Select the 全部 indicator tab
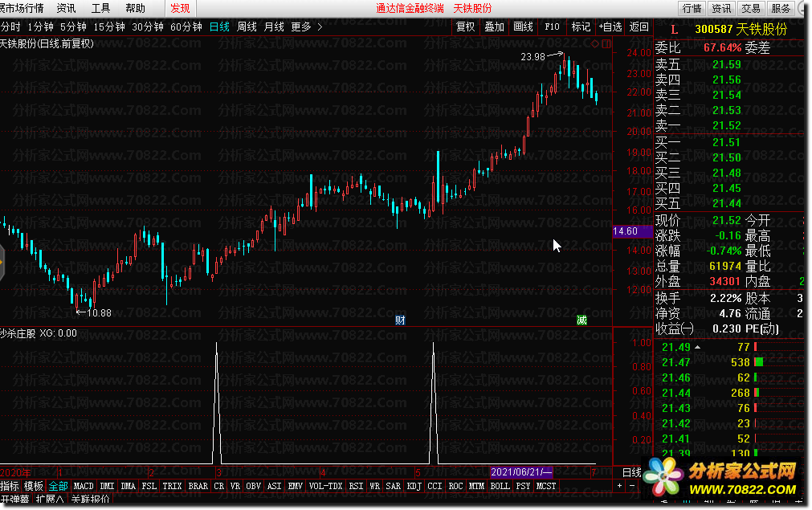 coord(58,486)
